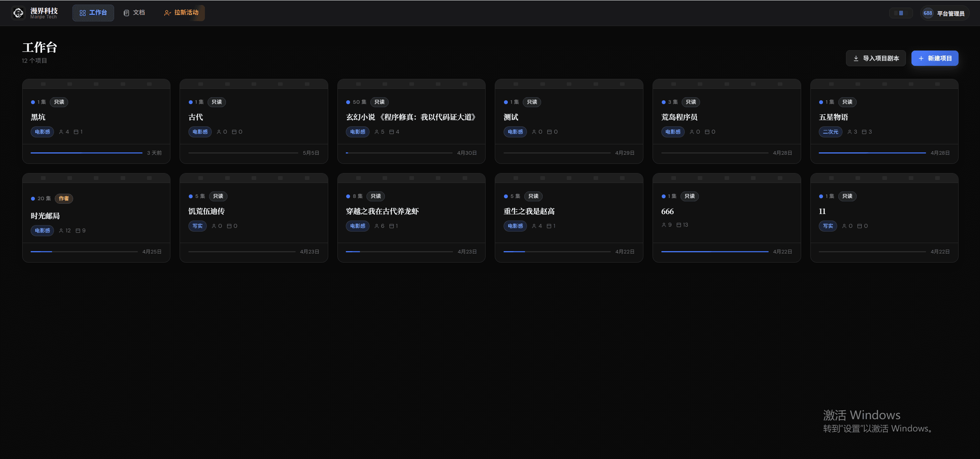
Task: Click the 二次元 tag on 五星物语 card
Action: tap(830, 132)
